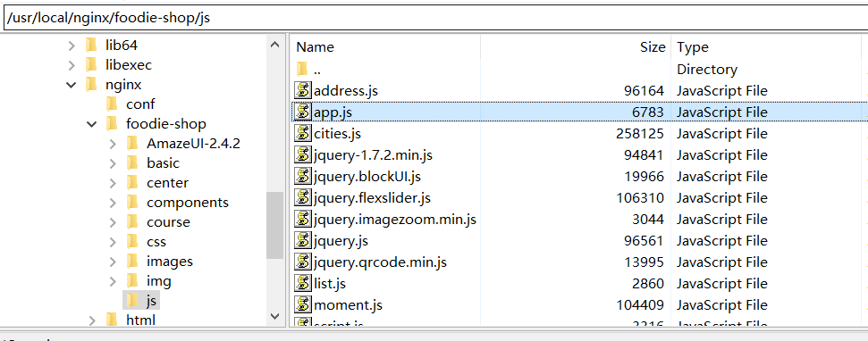Screen dimensions: 868x341
Task: Select the jquery.js script icon
Action: tap(302, 241)
